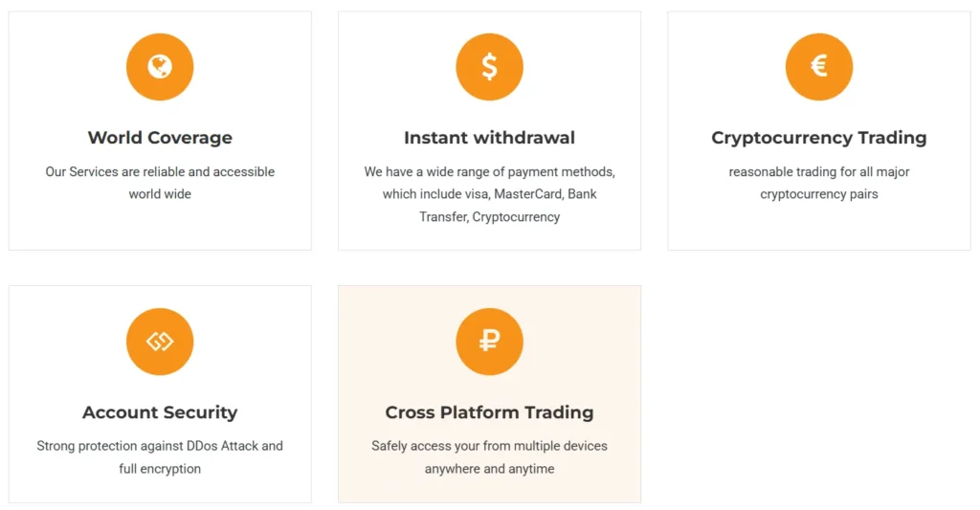
Task: Click the 'reliable and accessible world wide' description
Action: 160,183
